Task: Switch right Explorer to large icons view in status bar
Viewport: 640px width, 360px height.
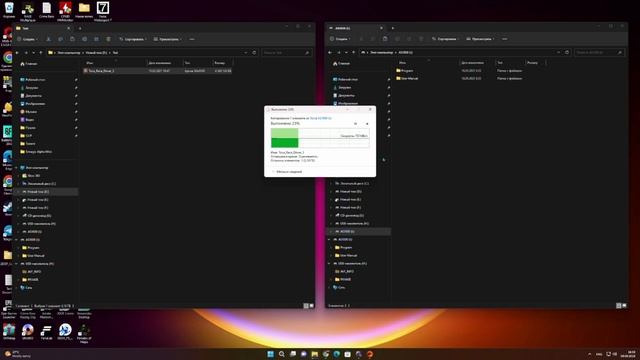Action: pyautogui.click(x=624, y=305)
